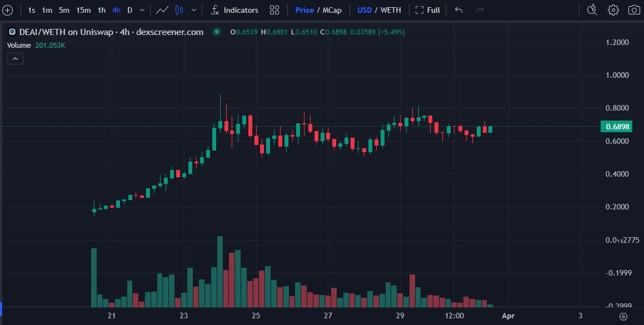Click the 1.0000 price axis label
Image resolution: width=644 pixels, height=325 pixels.
pos(617,75)
